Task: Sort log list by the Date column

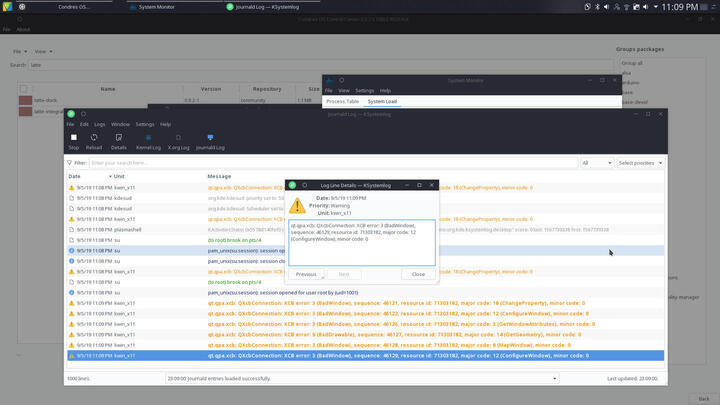Action: click(90, 176)
